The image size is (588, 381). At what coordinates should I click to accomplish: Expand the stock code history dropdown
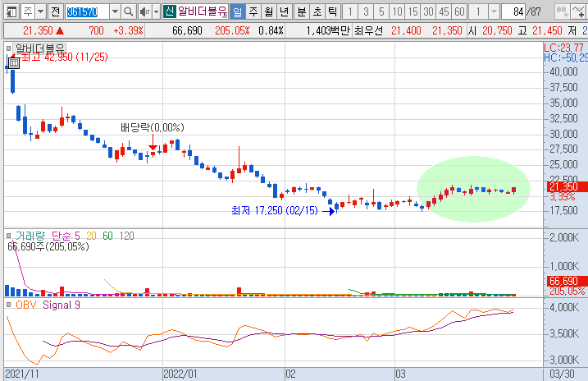(115, 12)
